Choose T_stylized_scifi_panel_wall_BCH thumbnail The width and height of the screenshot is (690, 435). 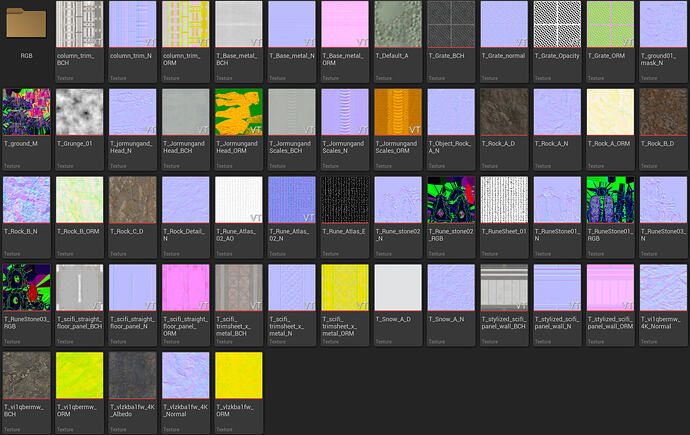click(504, 288)
